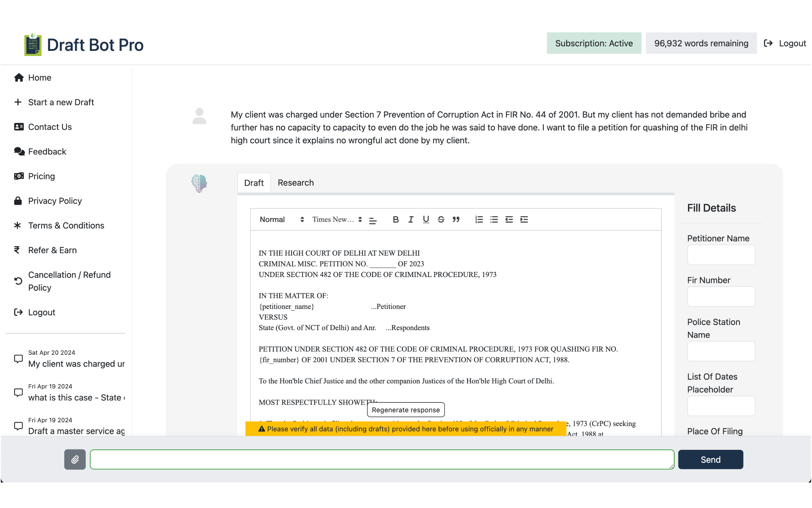Click the chat message input box
The width and height of the screenshot is (812, 508).
[x=382, y=459]
